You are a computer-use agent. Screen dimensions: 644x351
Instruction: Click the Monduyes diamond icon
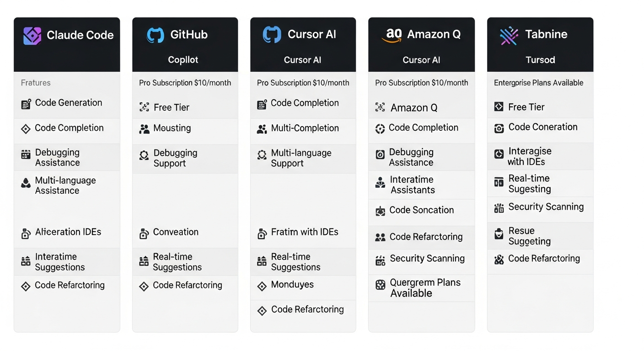click(262, 287)
